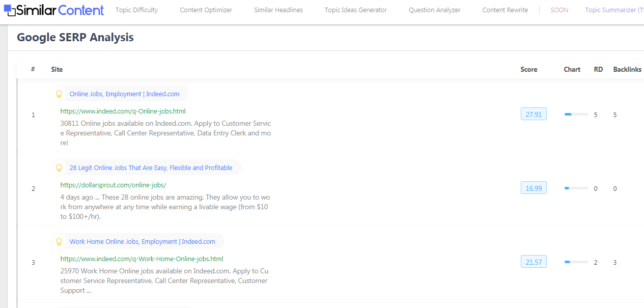Screen dimensions: 644x308
Task: Click the RD column header
Action: coord(599,69)
